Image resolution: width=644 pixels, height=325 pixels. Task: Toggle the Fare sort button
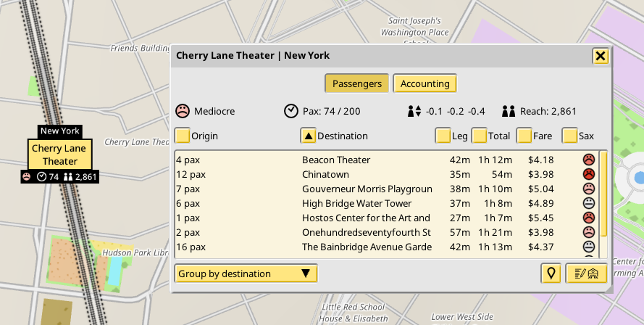pos(524,136)
